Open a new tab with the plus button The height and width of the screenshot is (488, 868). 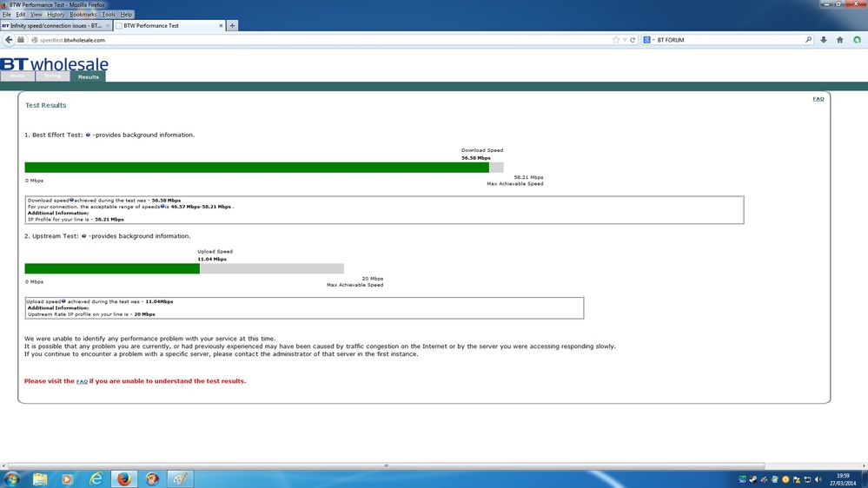[233, 25]
